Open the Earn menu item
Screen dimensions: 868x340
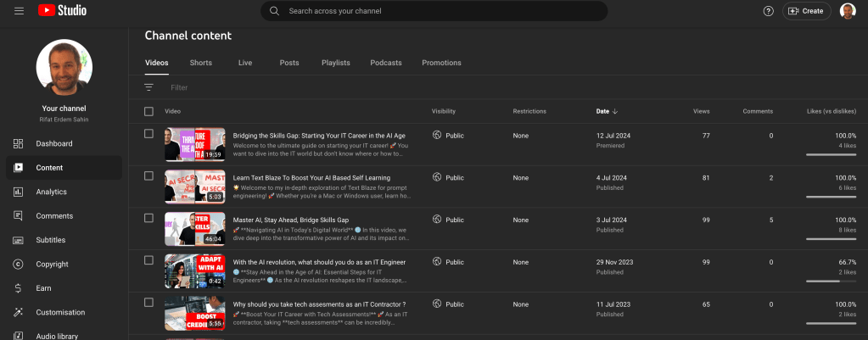pyautogui.click(x=64, y=288)
